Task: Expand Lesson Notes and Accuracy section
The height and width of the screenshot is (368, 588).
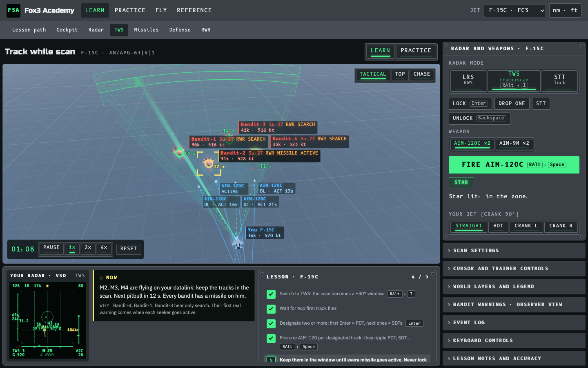Action: (x=514, y=359)
